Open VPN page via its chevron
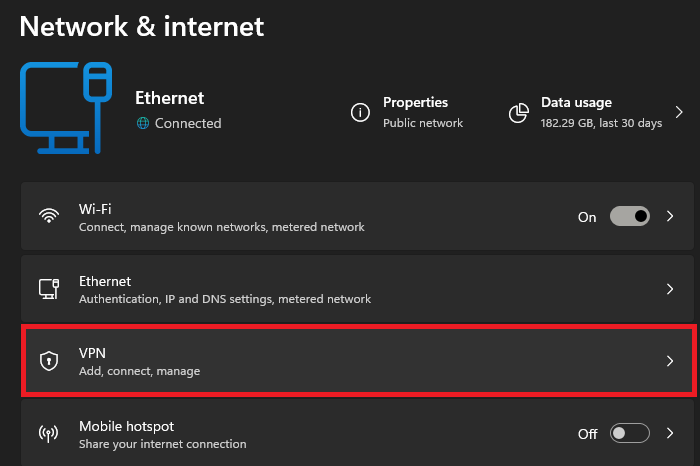The width and height of the screenshot is (700, 466). [670, 361]
